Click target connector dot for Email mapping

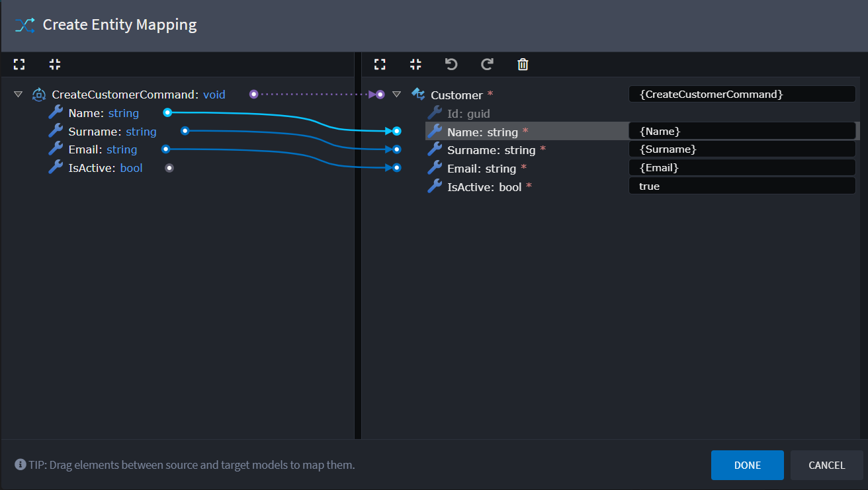click(396, 168)
